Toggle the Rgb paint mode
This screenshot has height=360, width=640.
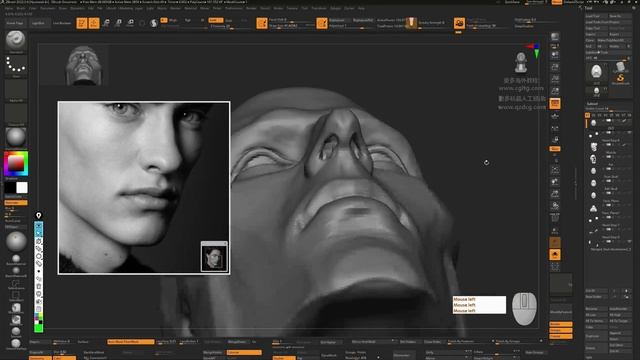click(x=188, y=20)
